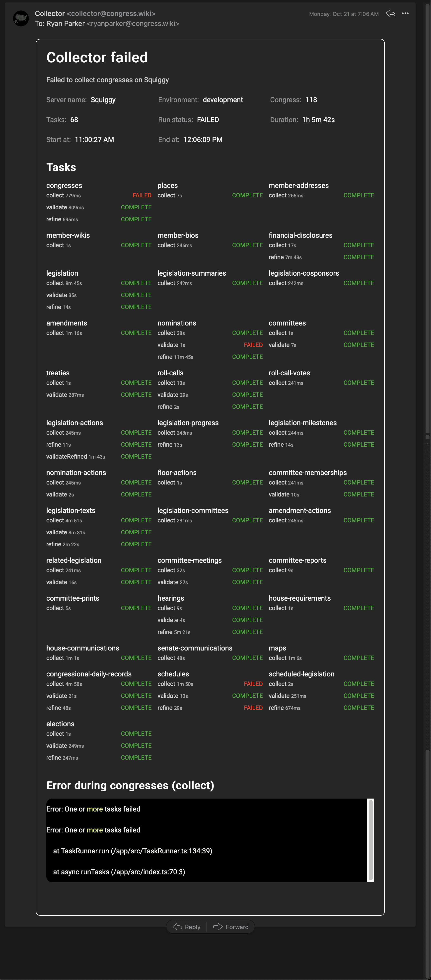Click FAILED status of congresses collect
The width and height of the screenshot is (431, 980).
pyautogui.click(x=142, y=196)
